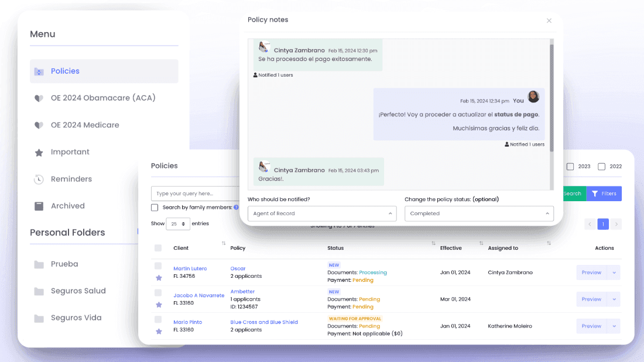Click the Archived box icon
Screen dimensions: 644x362
click(x=39, y=206)
